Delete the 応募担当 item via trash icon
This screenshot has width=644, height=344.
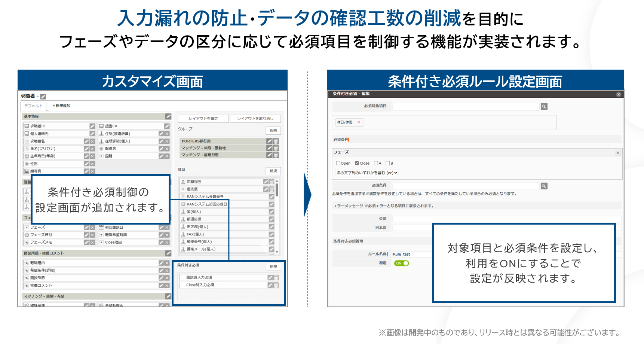click(271, 181)
